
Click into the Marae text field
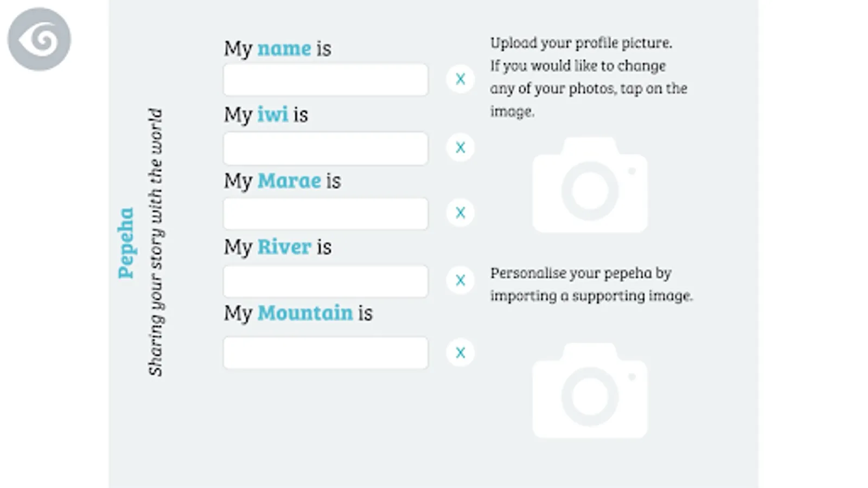(325, 214)
